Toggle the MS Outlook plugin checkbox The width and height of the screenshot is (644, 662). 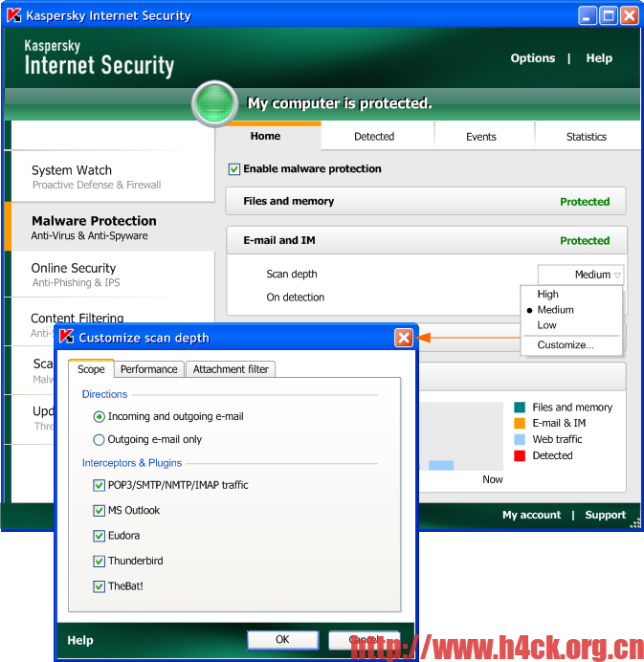coord(99,511)
